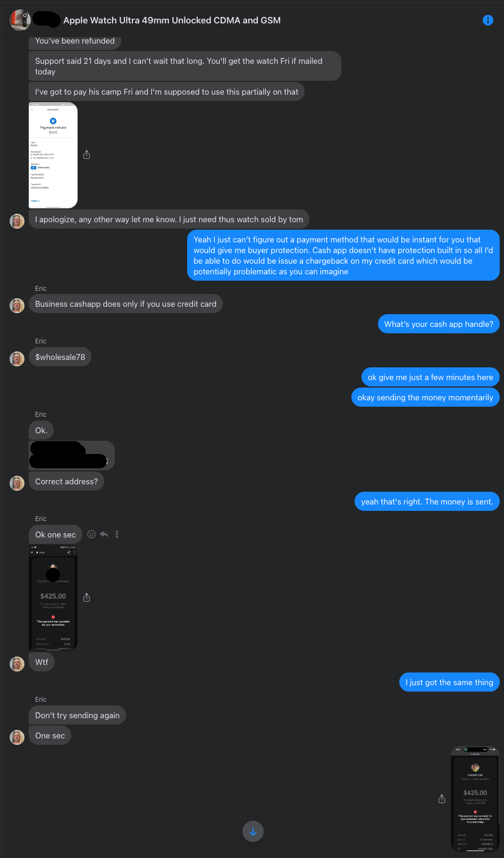Click the reply arrow beside 'Ok one sec'
This screenshot has width=504, height=858.
click(104, 534)
